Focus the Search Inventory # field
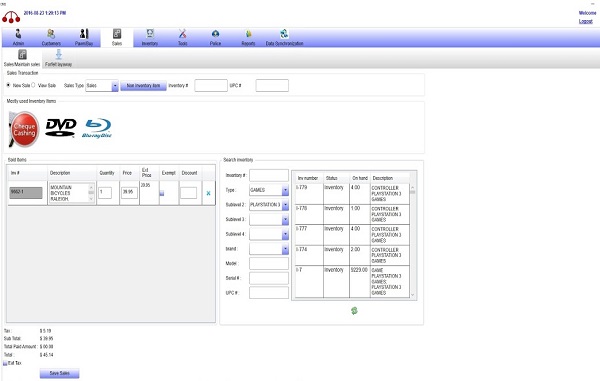Image resolution: width=600 pixels, height=381 pixels. pos(269,176)
